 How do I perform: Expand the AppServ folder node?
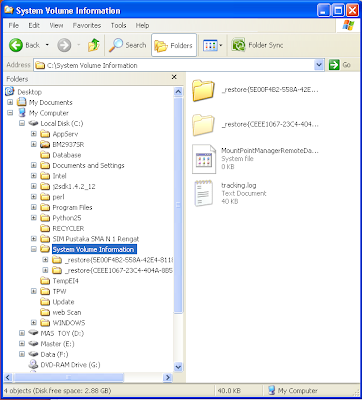click(34, 134)
